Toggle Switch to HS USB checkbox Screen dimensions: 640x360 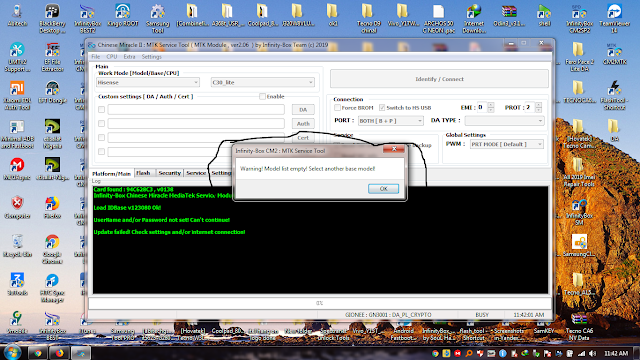[382, 107]
